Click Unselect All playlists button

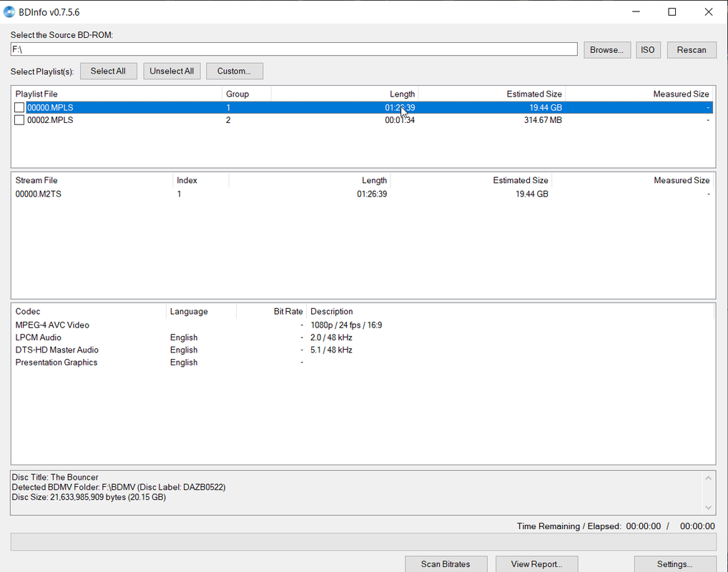(x=172, y=71)
